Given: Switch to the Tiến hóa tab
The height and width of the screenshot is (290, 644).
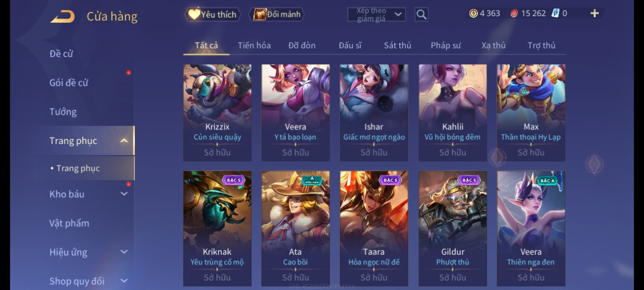Looking at the screenshot, I should 254,45.
